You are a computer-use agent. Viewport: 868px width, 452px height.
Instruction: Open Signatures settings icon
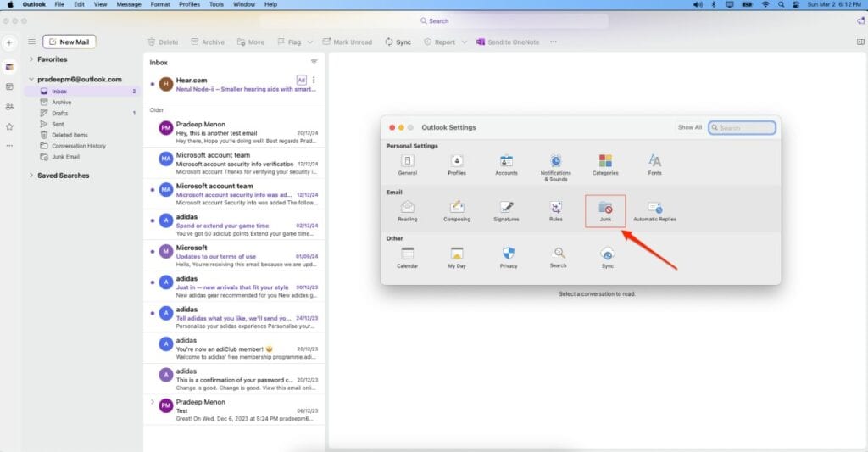[506, 211]
